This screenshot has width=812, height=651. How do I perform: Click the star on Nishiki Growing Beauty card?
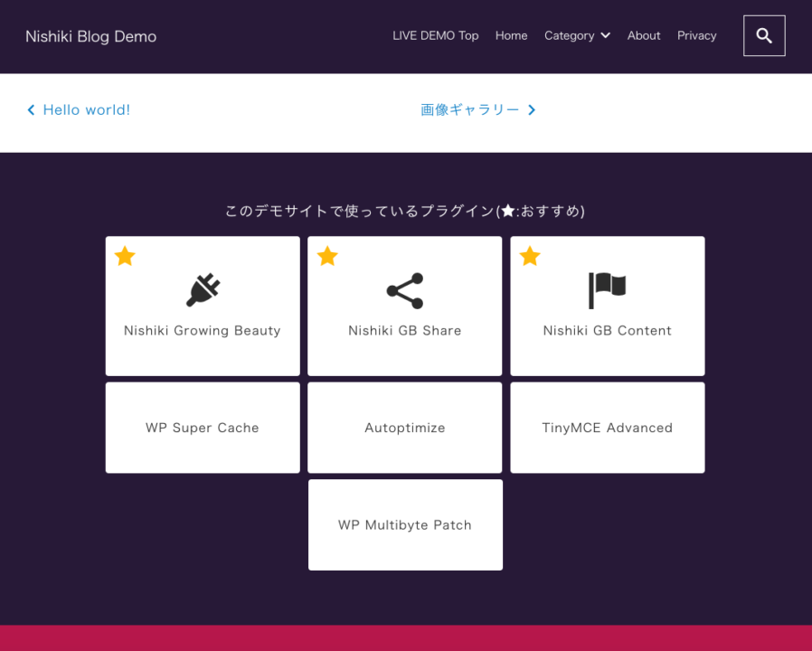coord(125,256)
